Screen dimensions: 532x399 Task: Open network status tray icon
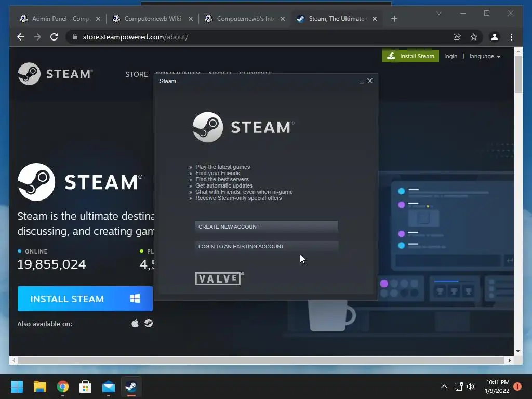coord(459,387)
